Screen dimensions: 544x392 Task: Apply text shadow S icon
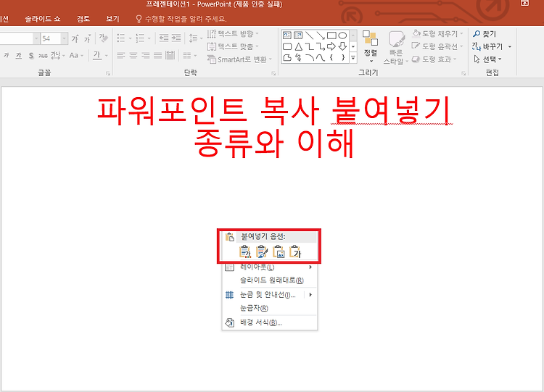tap(31, 56)
